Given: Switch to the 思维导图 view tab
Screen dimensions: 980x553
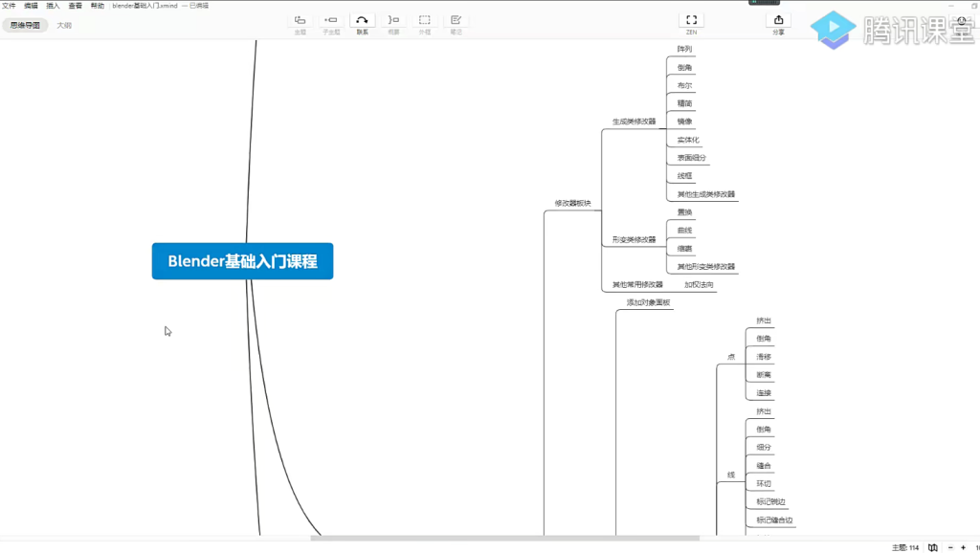Looking at the screenshot, I should [x=25, y=25].
